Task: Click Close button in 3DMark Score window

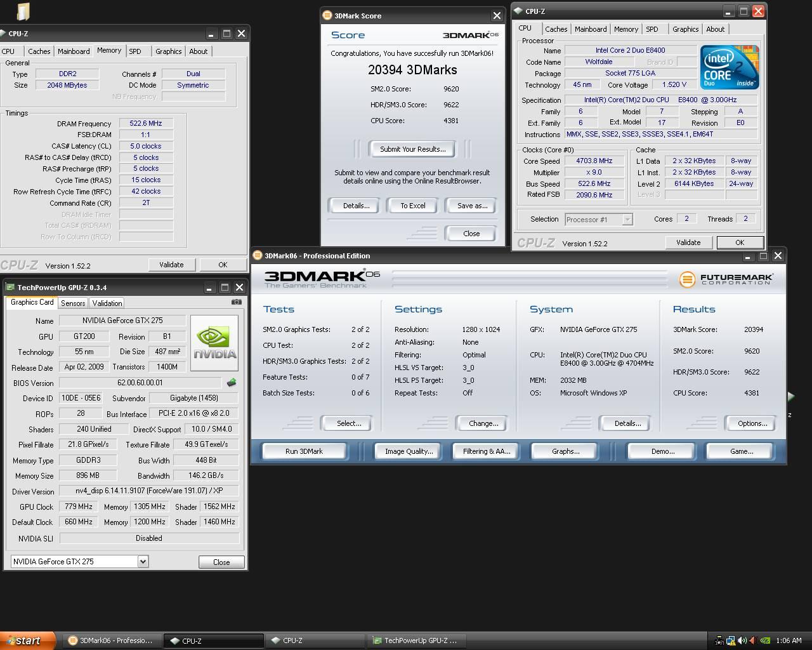Action: click(x=471, y=234)
